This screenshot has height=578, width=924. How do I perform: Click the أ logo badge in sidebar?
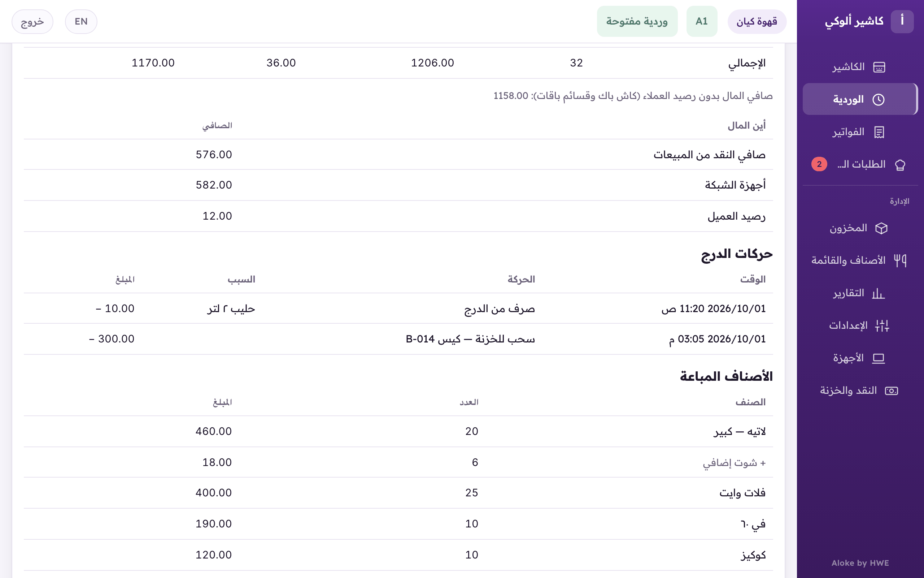point(902,21)
